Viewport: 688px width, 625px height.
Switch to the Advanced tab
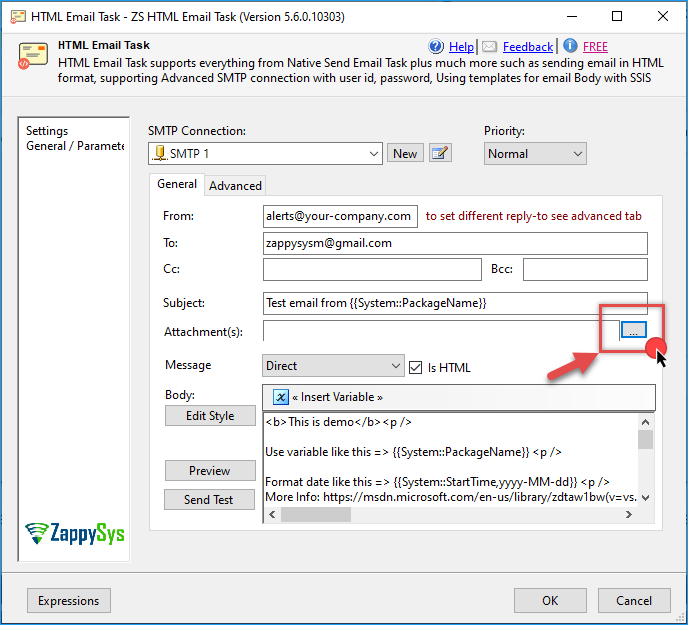[x=235, y=186]
